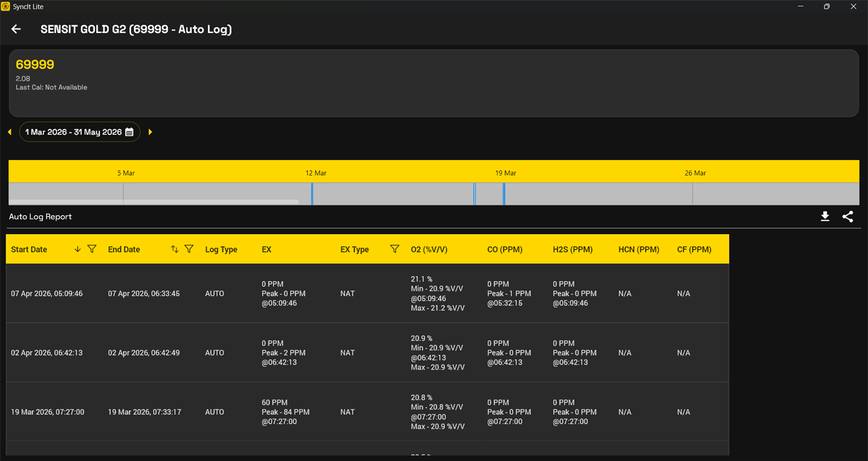Click the NAT EX type in the 19 Mar row
The height and width of the screenshot is (461, 868).
347,412
